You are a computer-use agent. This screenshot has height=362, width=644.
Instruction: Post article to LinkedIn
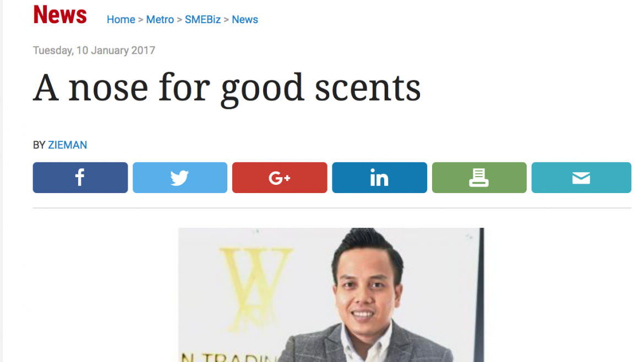click(x=379, y=178)
